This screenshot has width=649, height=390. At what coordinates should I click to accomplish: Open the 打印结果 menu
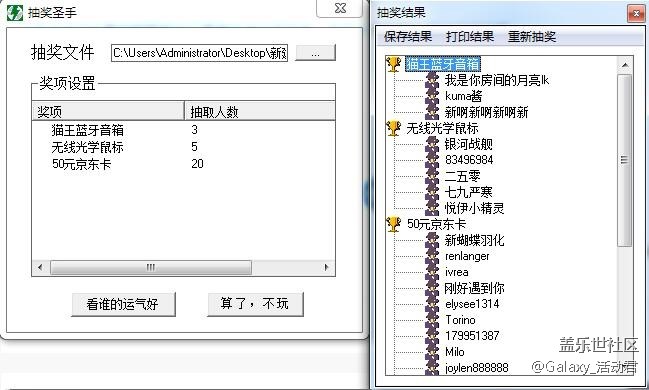(x=470, y=36)
